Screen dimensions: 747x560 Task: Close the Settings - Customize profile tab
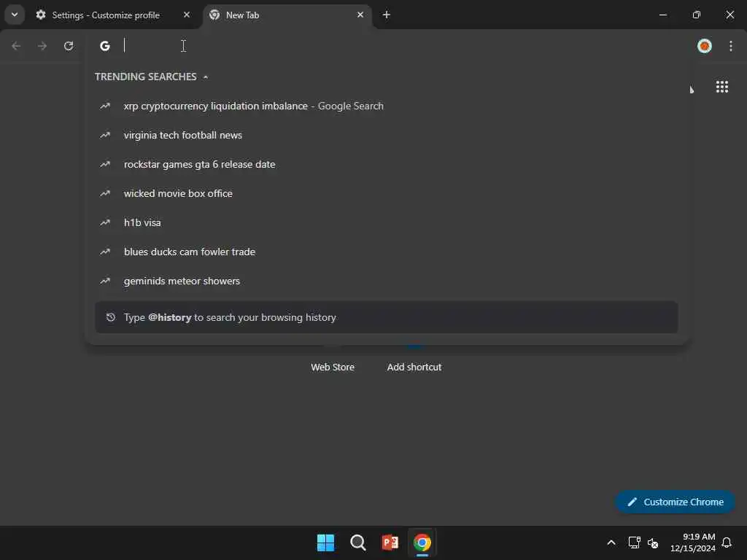pos(187,15)
